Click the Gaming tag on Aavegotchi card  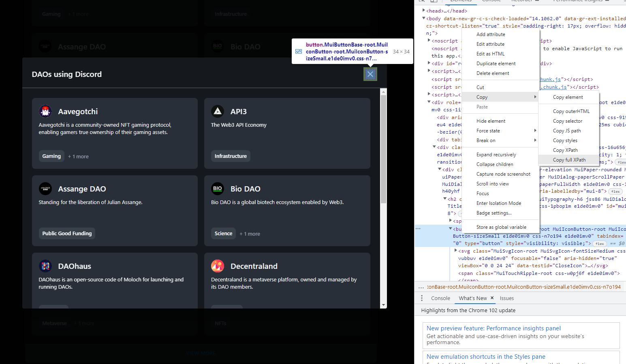pyautogui.click(x=51, y=156)
